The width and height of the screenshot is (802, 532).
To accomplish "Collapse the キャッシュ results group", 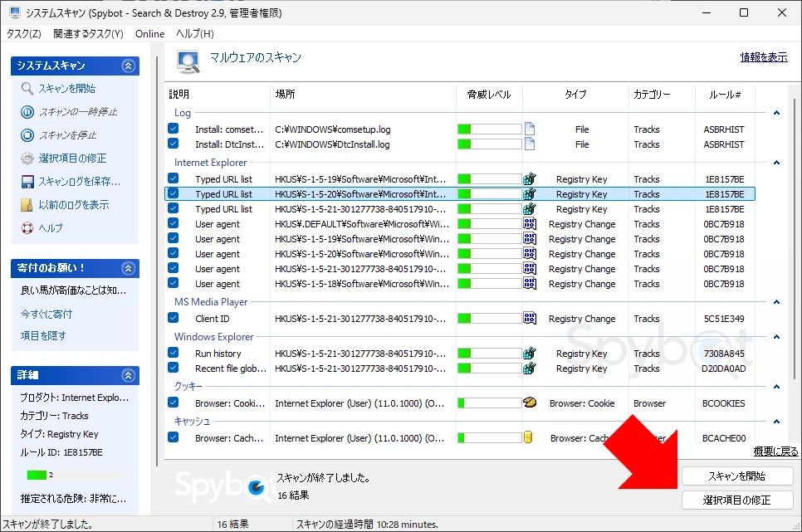I will 776,422.
